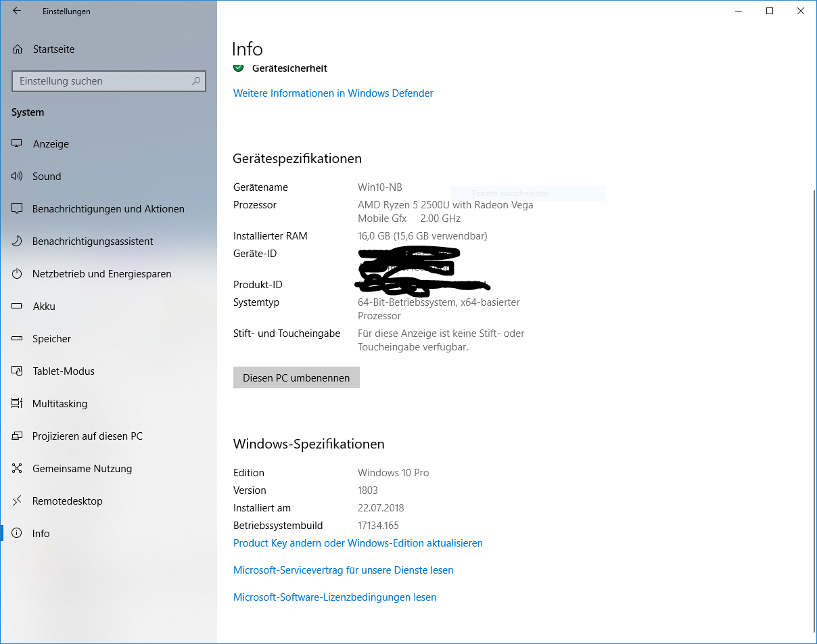Minimize the Einstellungen window
This screenshot has width=817, height=644.
pos(739,11)
